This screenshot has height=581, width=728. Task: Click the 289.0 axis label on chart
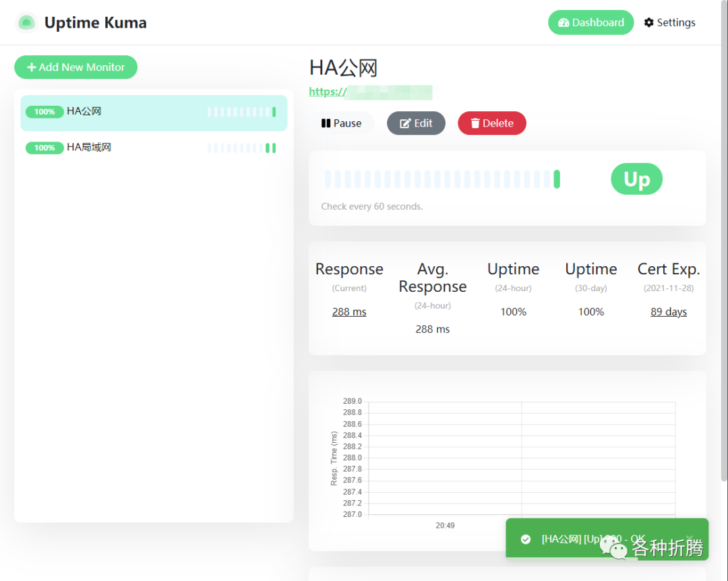[x=352, y=401]
